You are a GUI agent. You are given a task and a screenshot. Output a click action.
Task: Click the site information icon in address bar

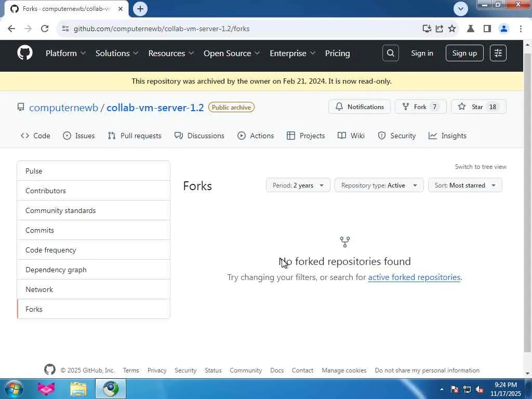tap(65, 29)
